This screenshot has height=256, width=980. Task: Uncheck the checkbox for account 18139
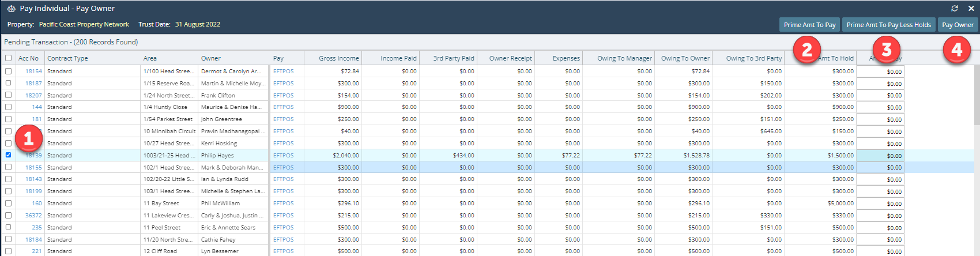tap(8, 155)
